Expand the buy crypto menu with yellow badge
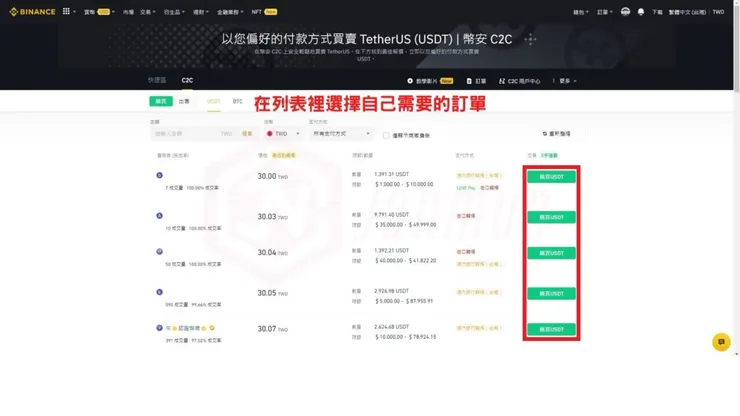The width and height of the screenshot is (740, 416). click(x=99, y=12)
